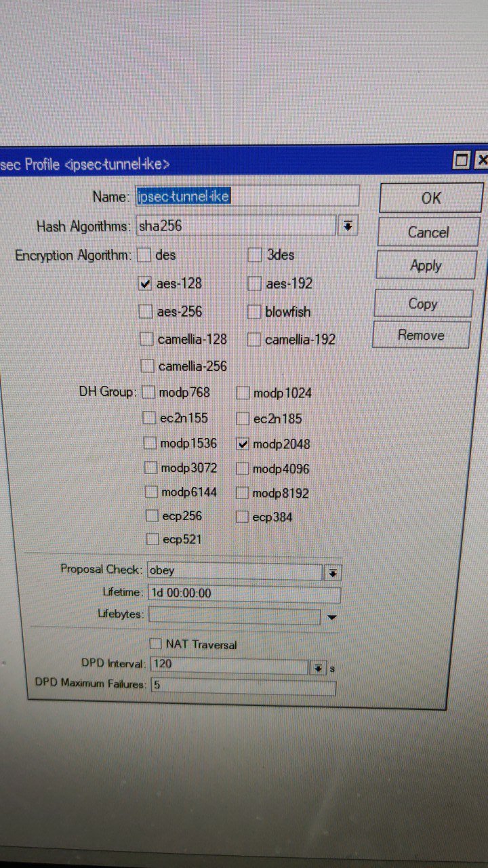Image resolution: width=488 pixels, height=868 pixels.
Task: Check the modp4096 DH group
Action: [243, 469]
